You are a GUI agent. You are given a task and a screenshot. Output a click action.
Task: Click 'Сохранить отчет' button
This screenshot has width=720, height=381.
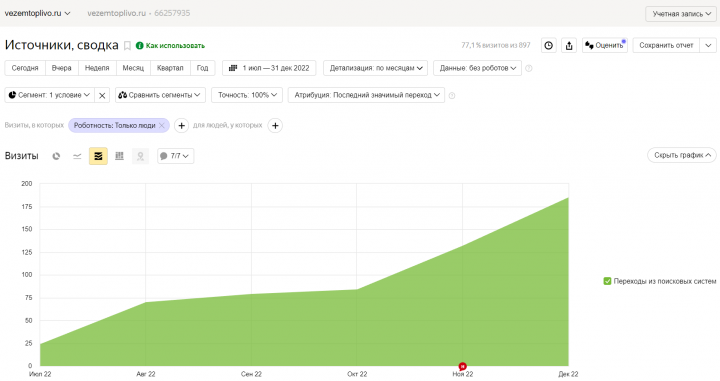point(666,45)
